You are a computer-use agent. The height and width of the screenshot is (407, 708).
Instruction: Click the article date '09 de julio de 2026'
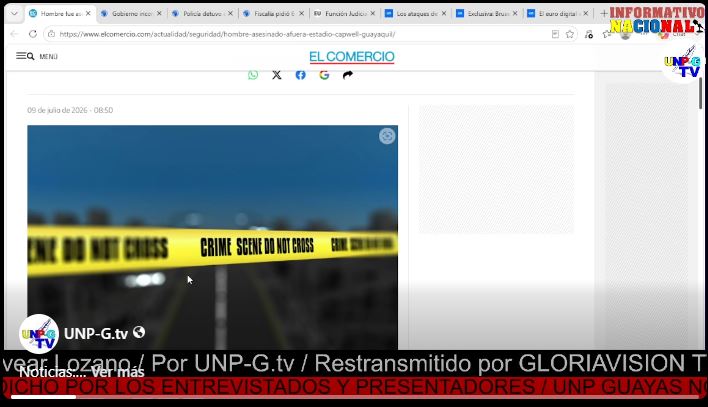tap(70, 110)
